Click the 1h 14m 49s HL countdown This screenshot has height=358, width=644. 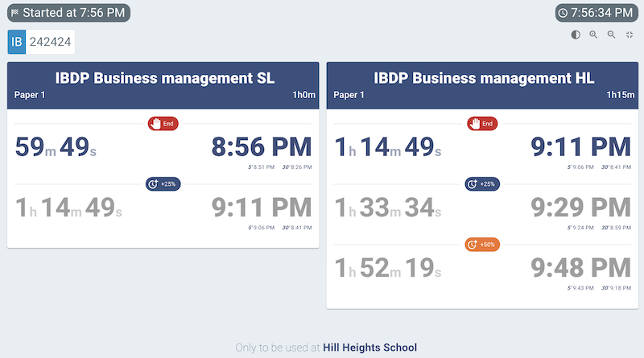[x=388, y=147]
